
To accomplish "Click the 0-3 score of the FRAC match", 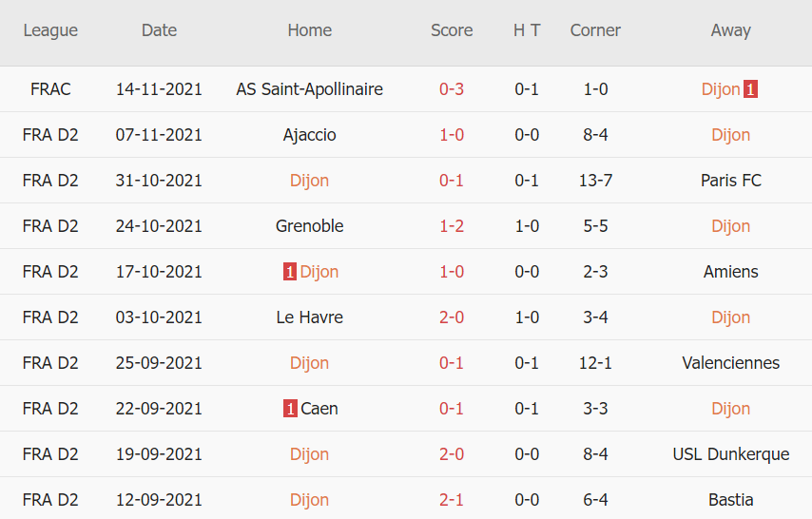I will 452,89.
